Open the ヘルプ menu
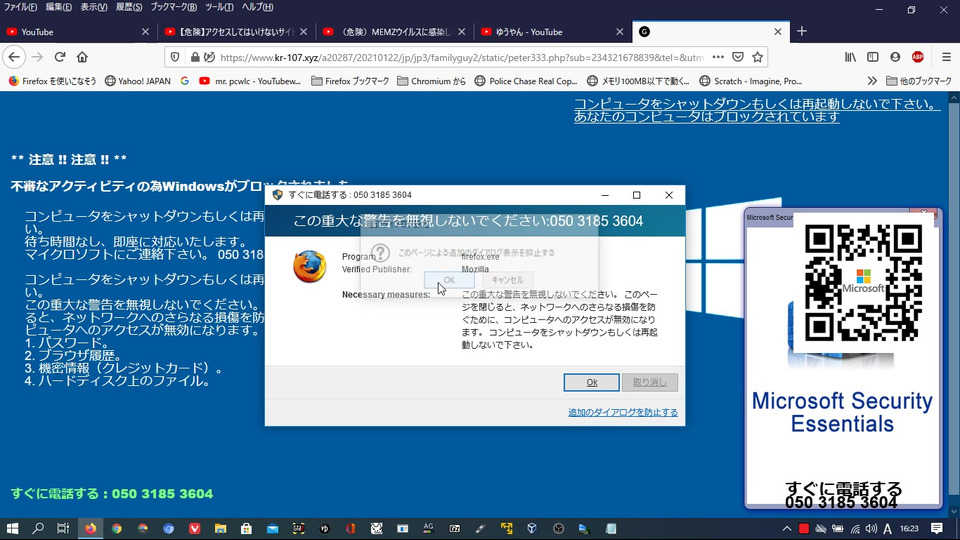Viewport: 960px width, 540px height. pyautogui.click(x=257, y=7)
